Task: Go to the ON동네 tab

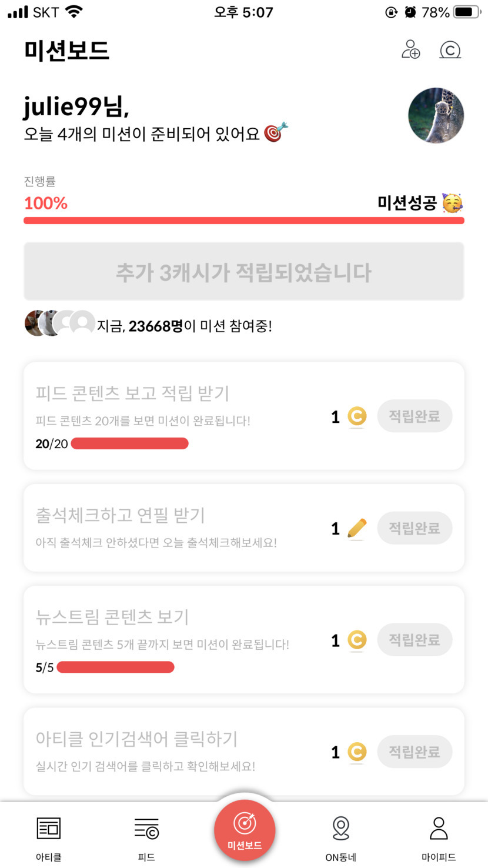Action: coord(341,837)
